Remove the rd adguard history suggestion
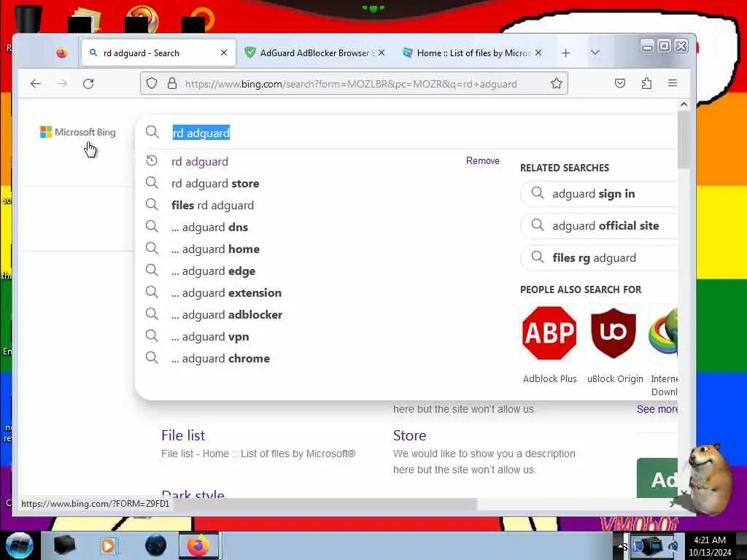The width and height of the screenshot is (747, 560). (483, 161)
